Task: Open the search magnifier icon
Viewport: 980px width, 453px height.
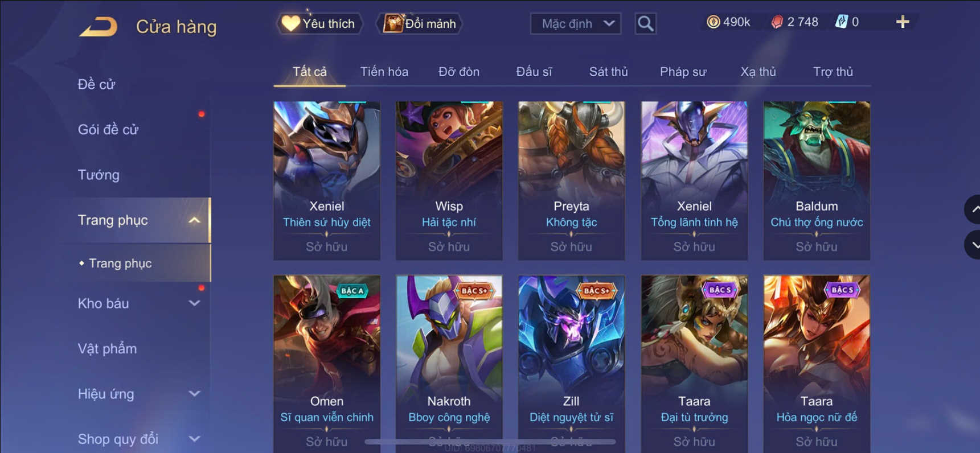Action: pos(645,23)
